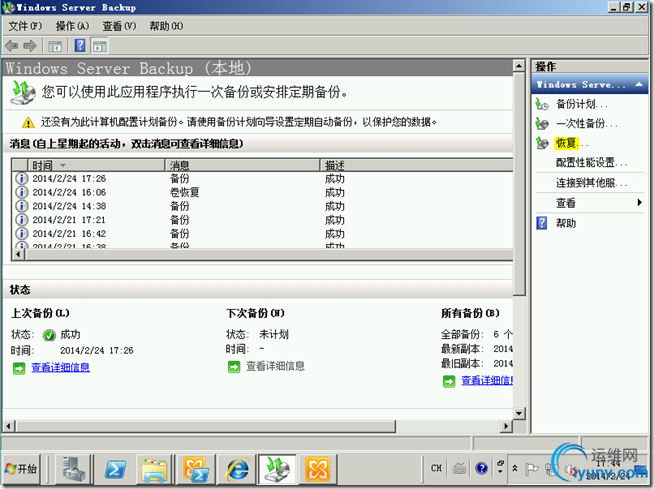Show hidden tray icons chevron

coord(515,469)
